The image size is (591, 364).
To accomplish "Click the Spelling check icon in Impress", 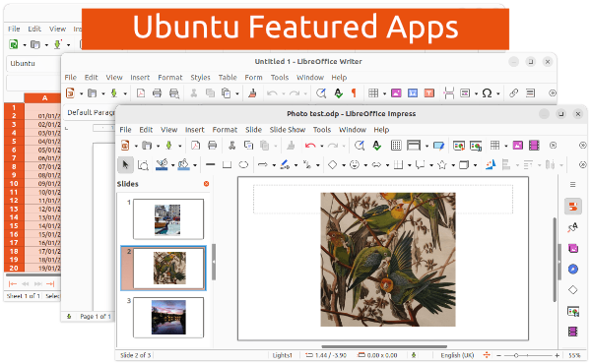I will [376, 146].
